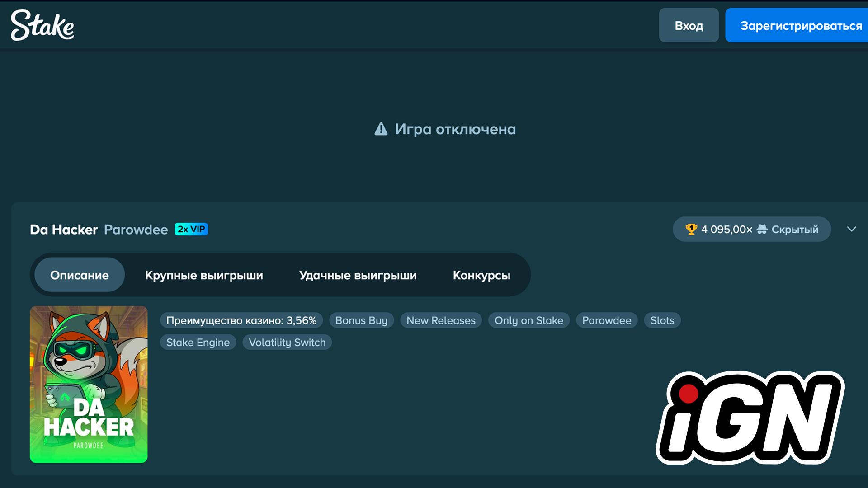This screenshot has width=868, height=488.
Task: Expand the chevron next to the win panel
Action: point(852,230)
